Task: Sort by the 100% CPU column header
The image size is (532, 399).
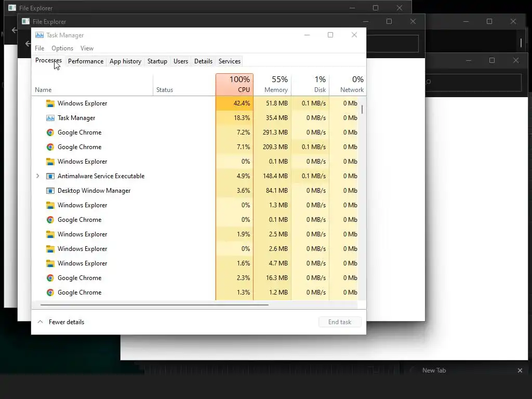Action: 234,85
